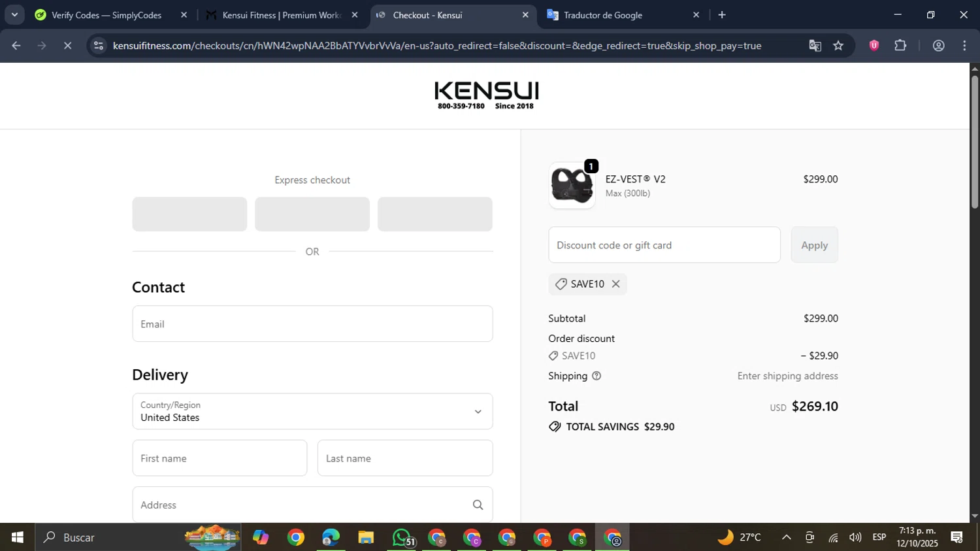Click the address search magnifier icon
The height and width of the screenshot is (551, 980).
click(478, 505)
